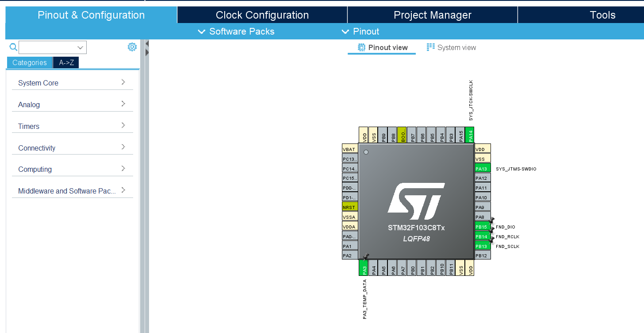Select pin PA12
The image size is (644, 333).
click(x=483, y=178)
